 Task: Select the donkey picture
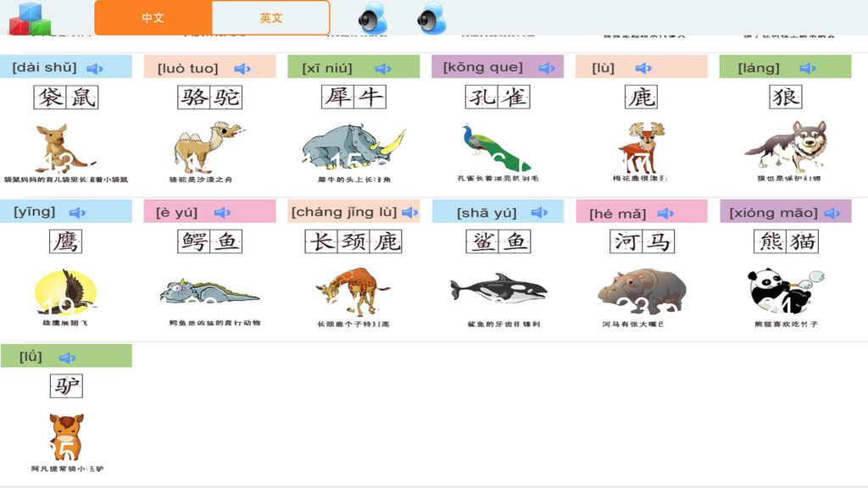(66, 437)
